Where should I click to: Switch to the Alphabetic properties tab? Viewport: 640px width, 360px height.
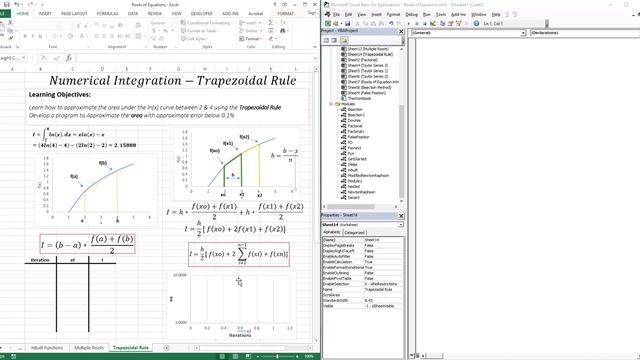click(331, 232)
